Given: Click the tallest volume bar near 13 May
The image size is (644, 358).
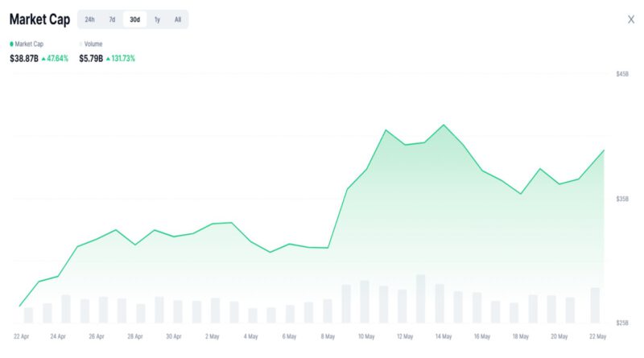Looking at the screenshot, I should pos(420,298).
